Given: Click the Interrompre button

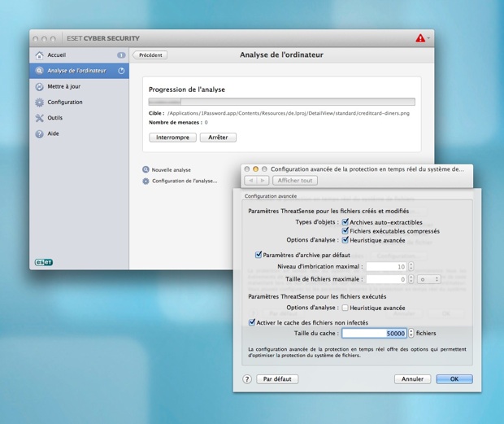Looking at the screenshot, I should (x=172, y=138).
